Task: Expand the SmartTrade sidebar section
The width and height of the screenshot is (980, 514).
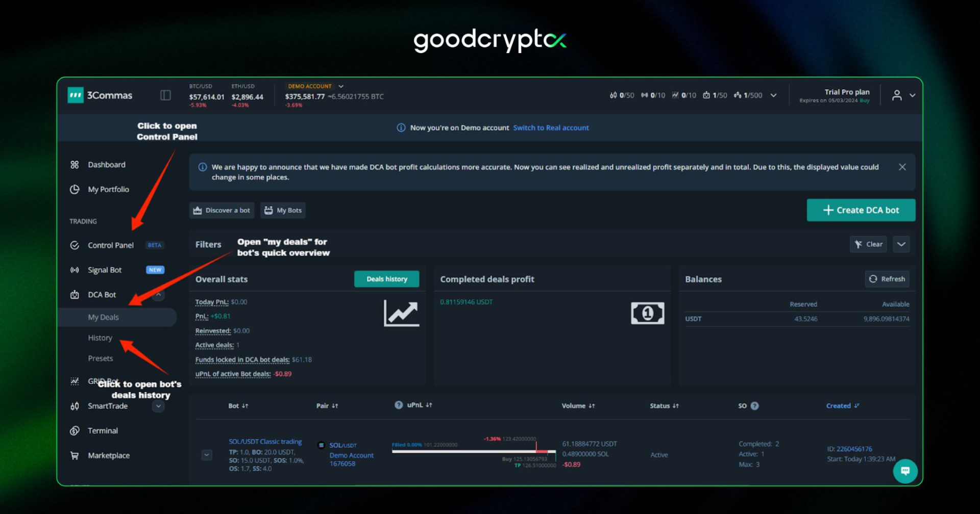Action: (159, 406)
